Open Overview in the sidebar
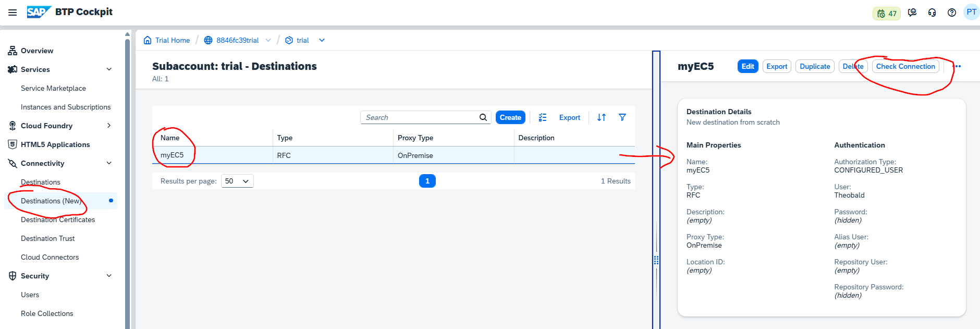The width and height of the screenshot is (980, 329). pyautogui.click(x=37, y=51)
